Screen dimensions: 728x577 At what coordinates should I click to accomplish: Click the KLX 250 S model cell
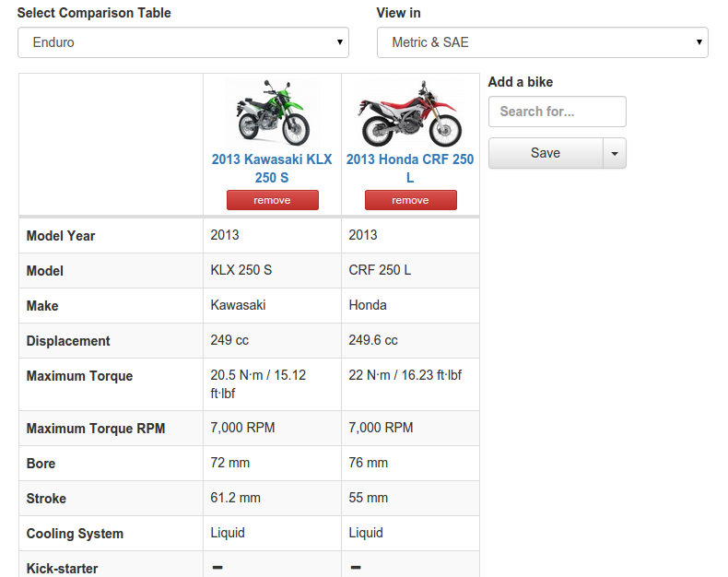tap(272, 270)
